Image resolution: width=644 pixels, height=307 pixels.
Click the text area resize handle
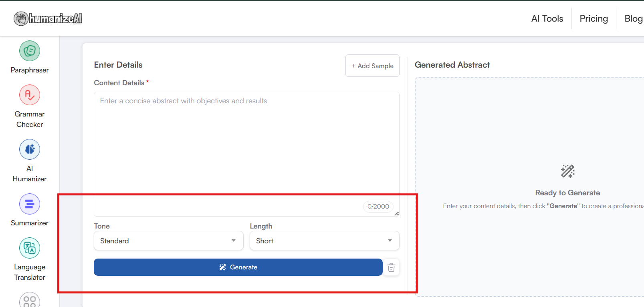397,214
